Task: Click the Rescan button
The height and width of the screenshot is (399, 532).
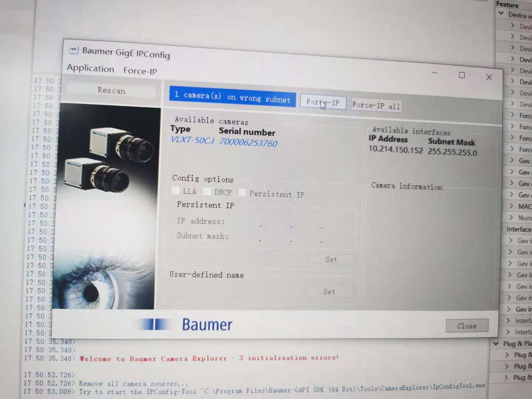Action: coord(111,91)
